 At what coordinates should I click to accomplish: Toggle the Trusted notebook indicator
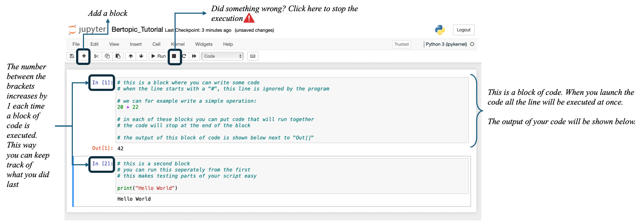point(401,44)
